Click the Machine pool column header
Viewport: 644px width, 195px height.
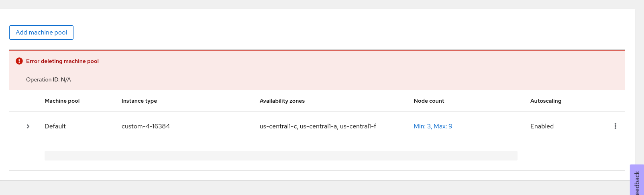tap(62, 101)
